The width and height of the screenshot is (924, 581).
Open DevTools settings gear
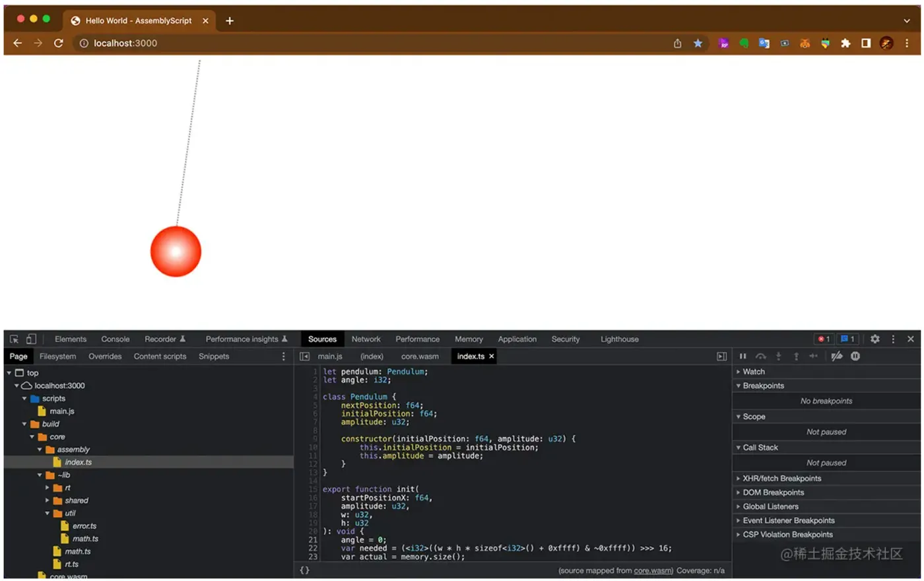[x=875, y=339]
